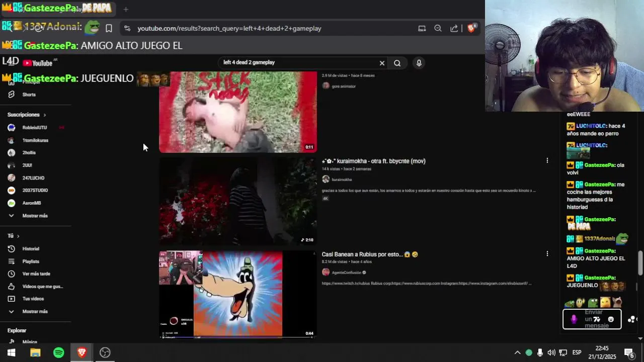Open the gore animator channel link
This screenshot has width=644, height=362.
pyautogui.click(x=344, y=86)
